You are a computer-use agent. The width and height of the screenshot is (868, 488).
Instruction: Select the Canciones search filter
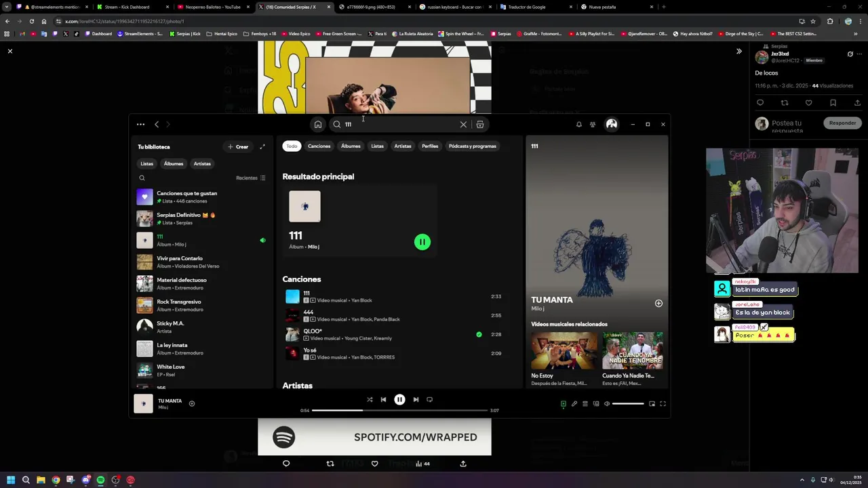coord(319,146)
